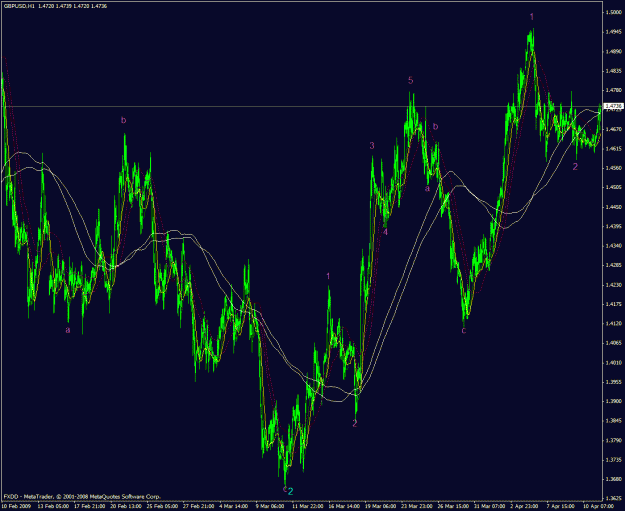Viewport: 625px width, 511px height.
Task: Click the "25 Feb 05:00" time label
Action: (x=162, y=506)
